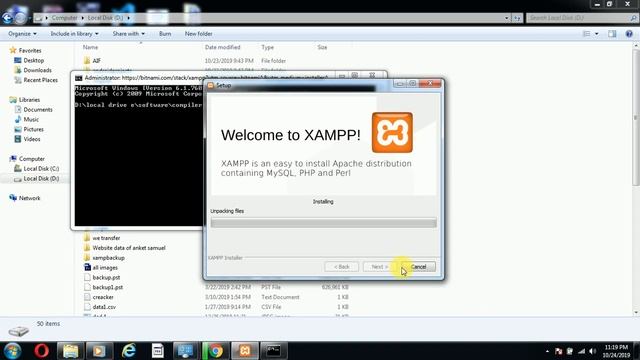640x360 pixels.
Task: Open the Include in library dropdown
Action: tap(74, 34)
